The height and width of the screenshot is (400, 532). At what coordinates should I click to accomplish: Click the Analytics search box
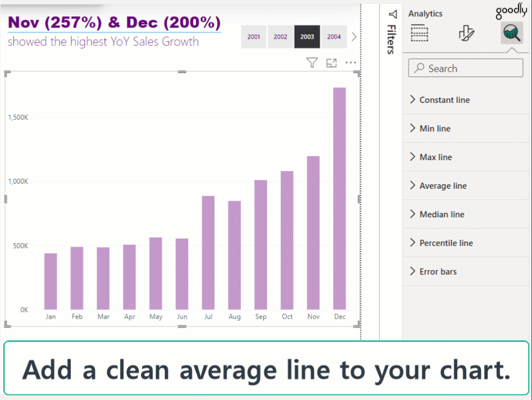point(466,69)
